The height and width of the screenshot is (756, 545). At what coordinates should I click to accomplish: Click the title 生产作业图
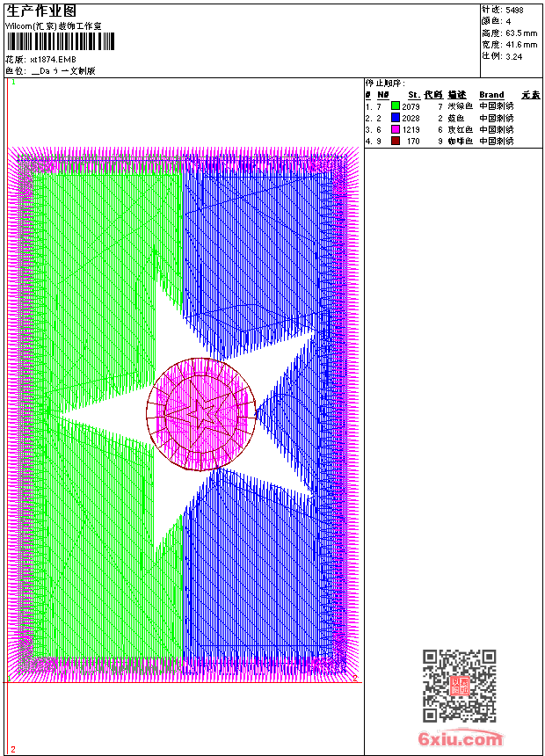41,11
